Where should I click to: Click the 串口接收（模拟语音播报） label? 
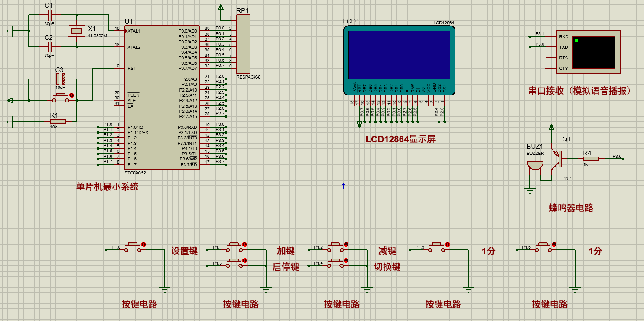tap(580, 91)
